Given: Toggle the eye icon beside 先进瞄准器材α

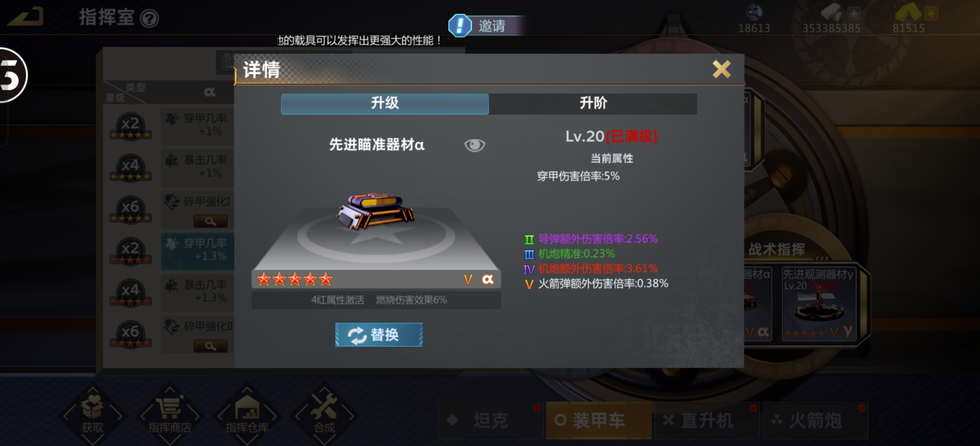Looking at the screenshot, I should (x=474, y=145).
